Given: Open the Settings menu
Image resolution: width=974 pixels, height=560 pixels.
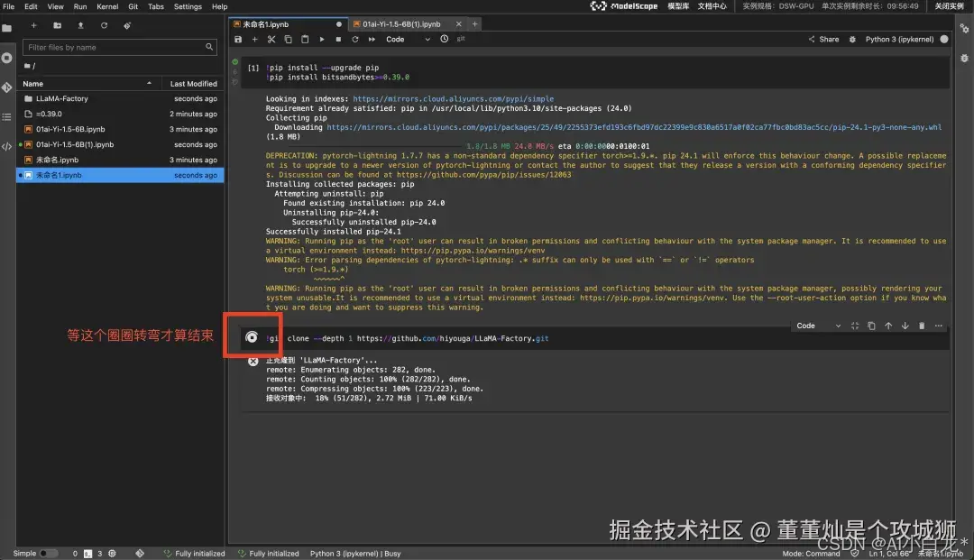Looking at the screenshot, I should point(188,6).
